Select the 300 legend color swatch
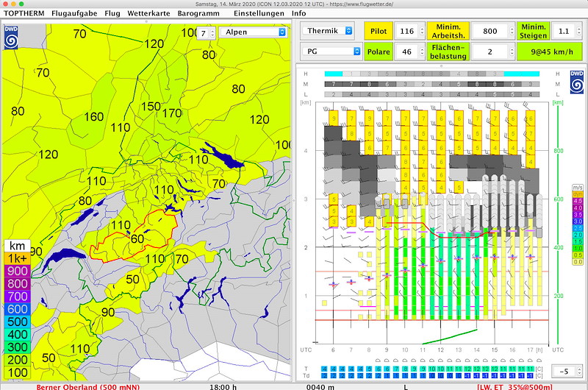Viewport: 588px width, 390px height. point(18,347)
